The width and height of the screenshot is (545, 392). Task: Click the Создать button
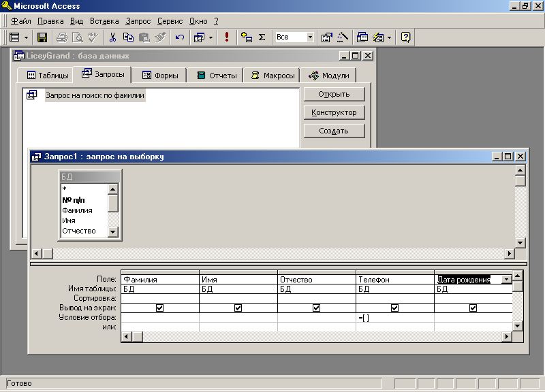click(334, 131)
